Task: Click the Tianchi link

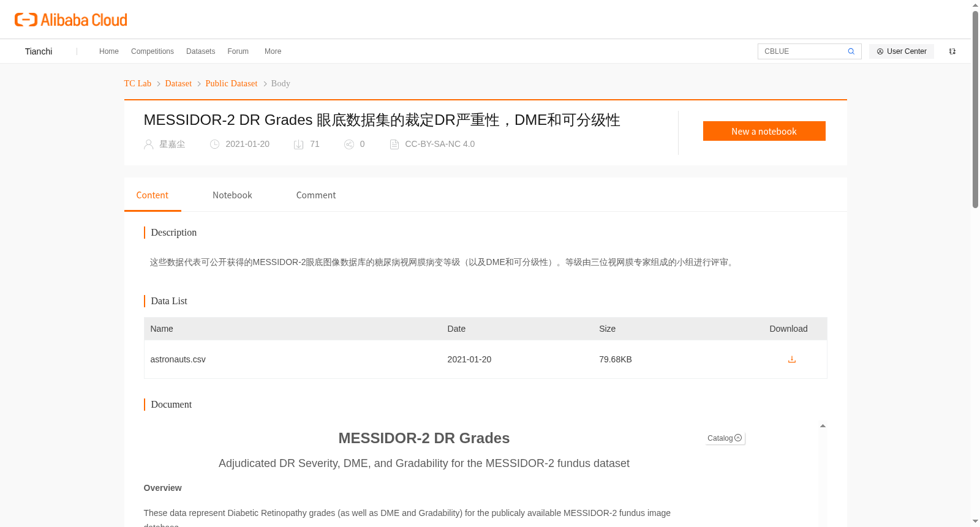Action: [39, 51]
